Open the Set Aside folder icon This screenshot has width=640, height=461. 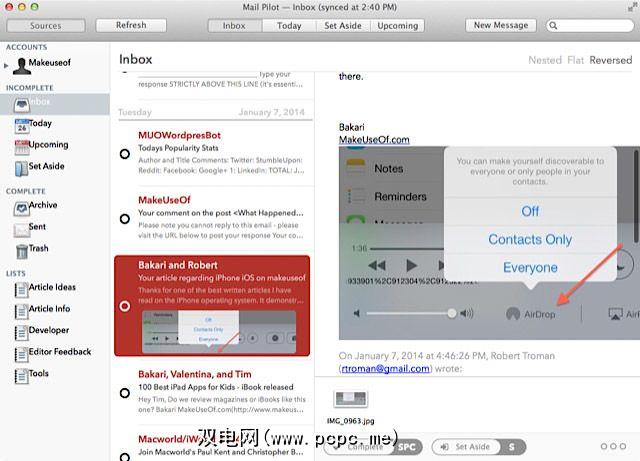[21, 169]
